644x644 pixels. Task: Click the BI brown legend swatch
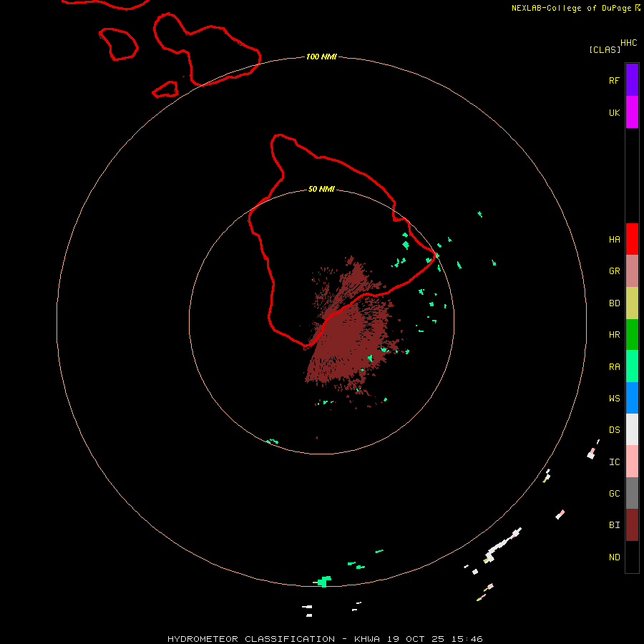632,525
